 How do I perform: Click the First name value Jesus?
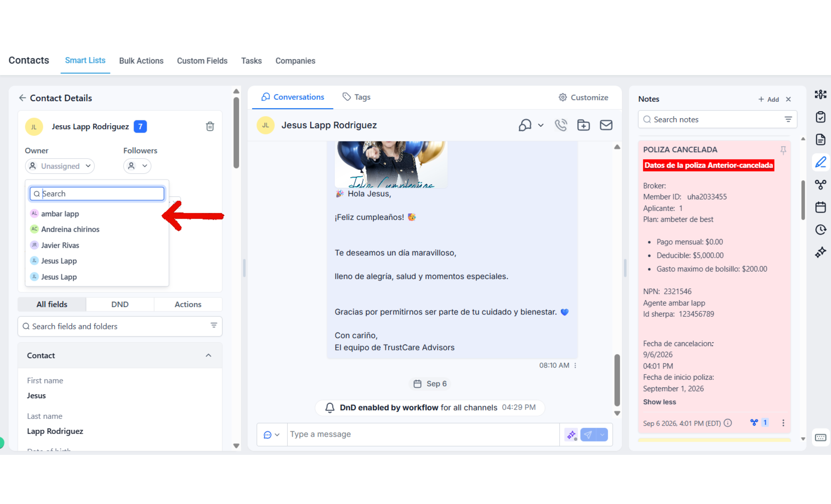pos(36,395)
